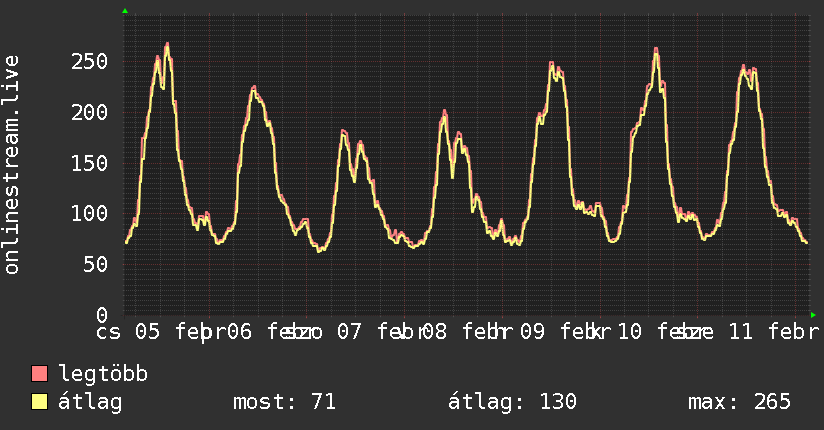The height and width of the screenshot is (430, 824).
Task: Click the 07 date label on x-axis
Action: [349, 332]
